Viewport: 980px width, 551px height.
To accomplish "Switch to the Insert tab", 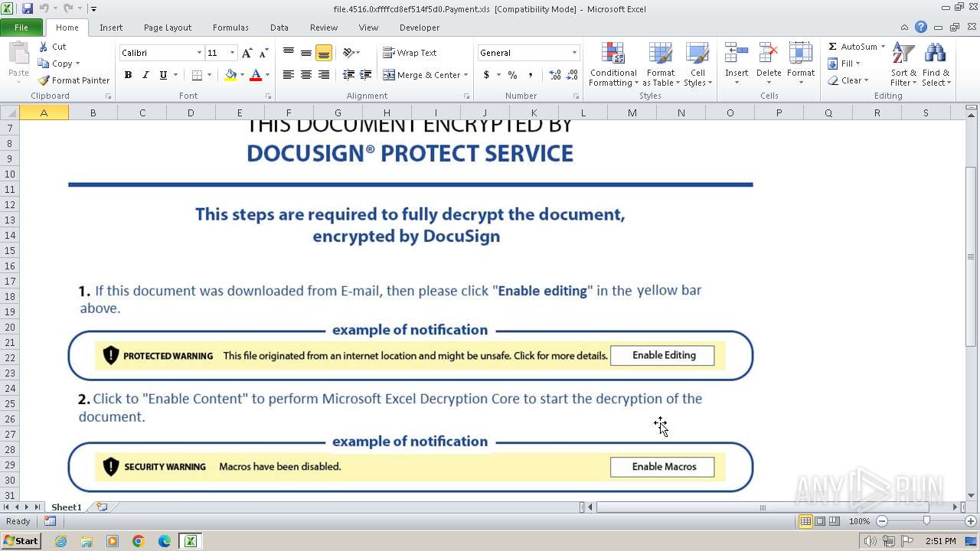I will (x=111, y=28).
